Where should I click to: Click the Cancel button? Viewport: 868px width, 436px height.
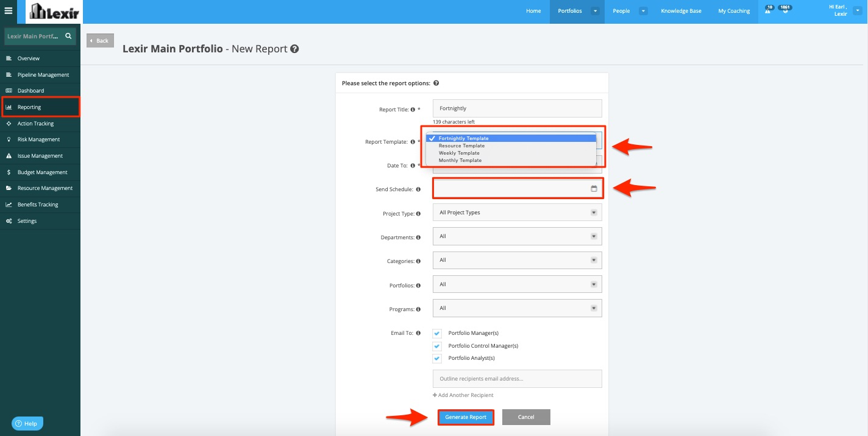point(526,417)
